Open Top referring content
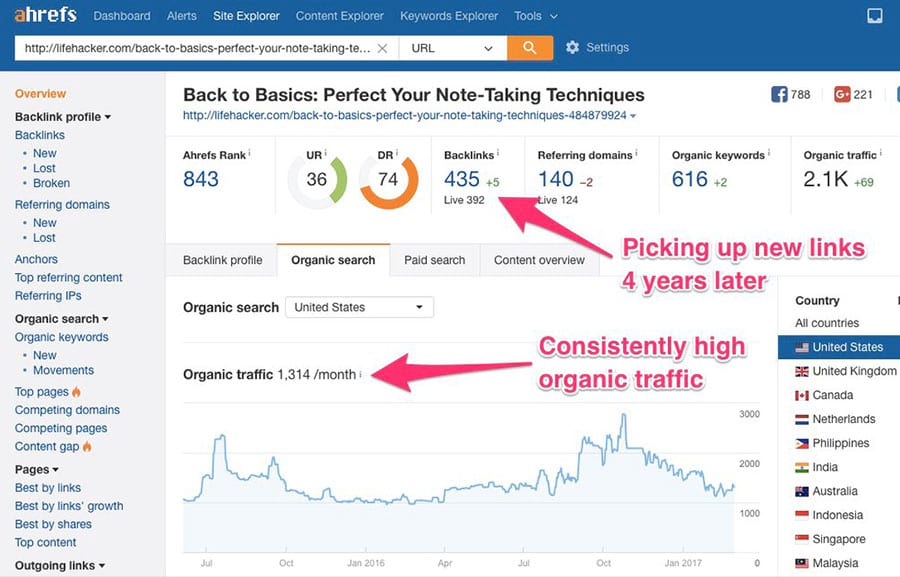The image size is (900, 577). (68, 277)
